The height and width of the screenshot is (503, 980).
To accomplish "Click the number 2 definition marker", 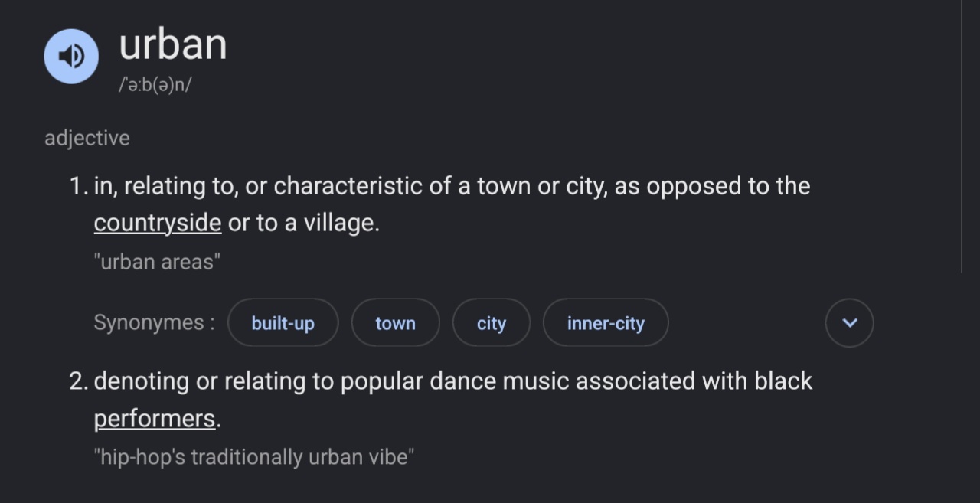I will click(x=78, y=381).
